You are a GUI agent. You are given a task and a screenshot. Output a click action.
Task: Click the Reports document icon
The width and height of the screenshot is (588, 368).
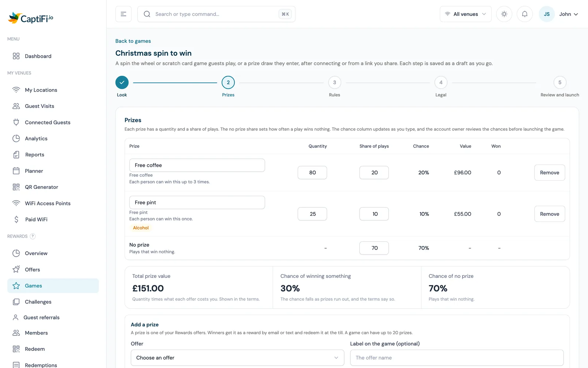(x=16, y=155)
